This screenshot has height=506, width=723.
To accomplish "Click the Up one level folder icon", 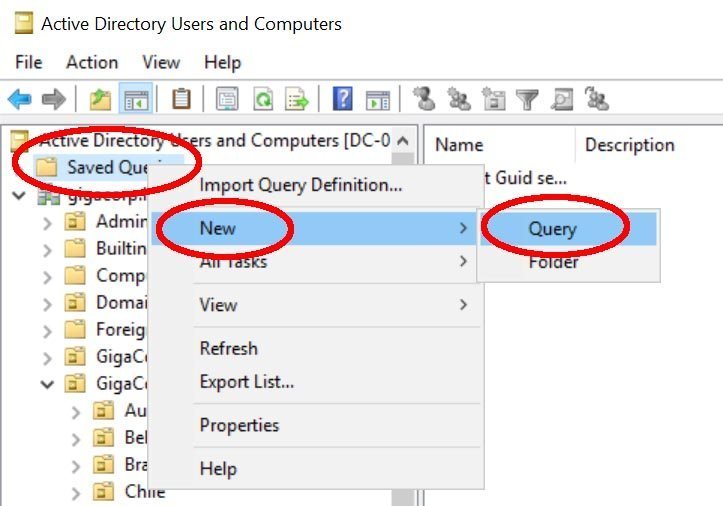I will pyautogui.click(x=100, y=99).
